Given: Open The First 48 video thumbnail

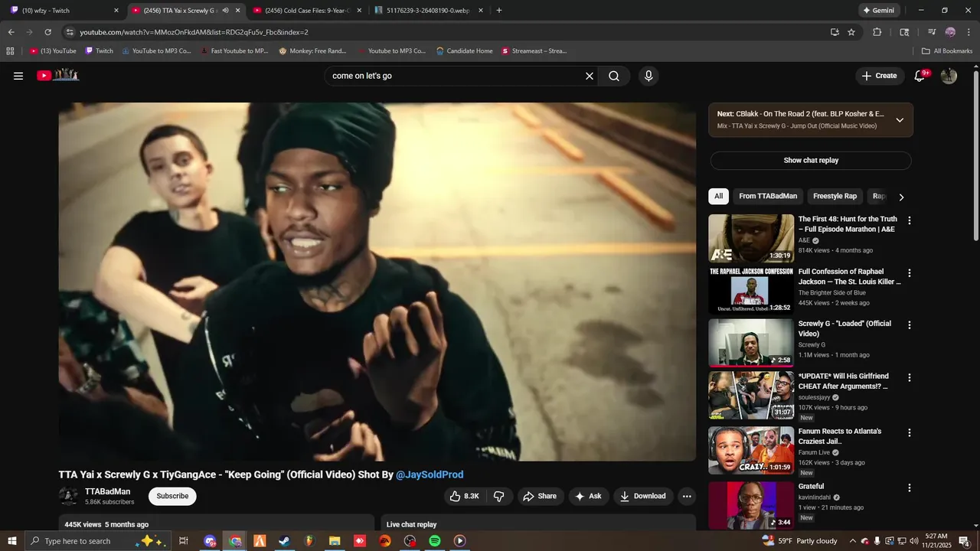Looking at the screenshot, I should pos(751,238).
